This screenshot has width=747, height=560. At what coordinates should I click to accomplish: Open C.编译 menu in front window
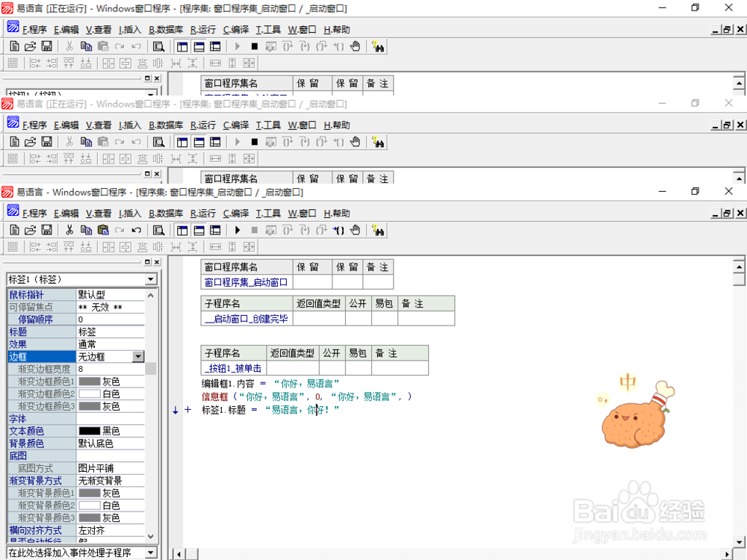click(236, 214)
